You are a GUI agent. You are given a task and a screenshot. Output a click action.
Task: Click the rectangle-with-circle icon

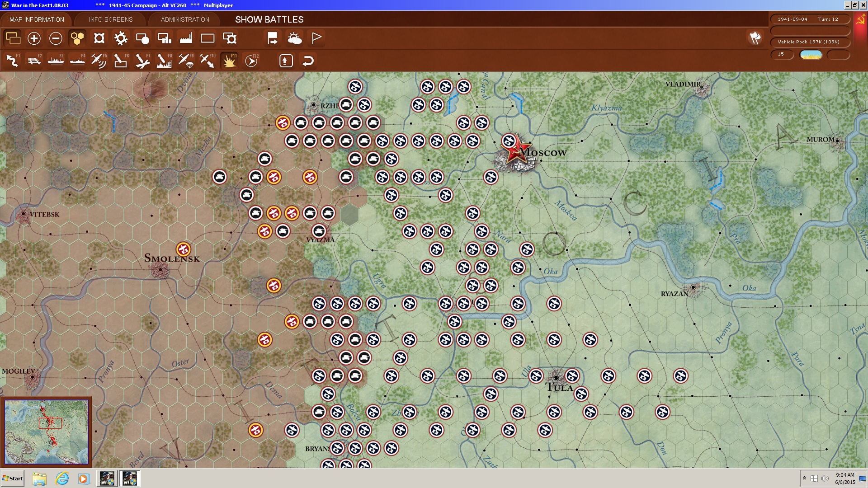click(142, 38)
